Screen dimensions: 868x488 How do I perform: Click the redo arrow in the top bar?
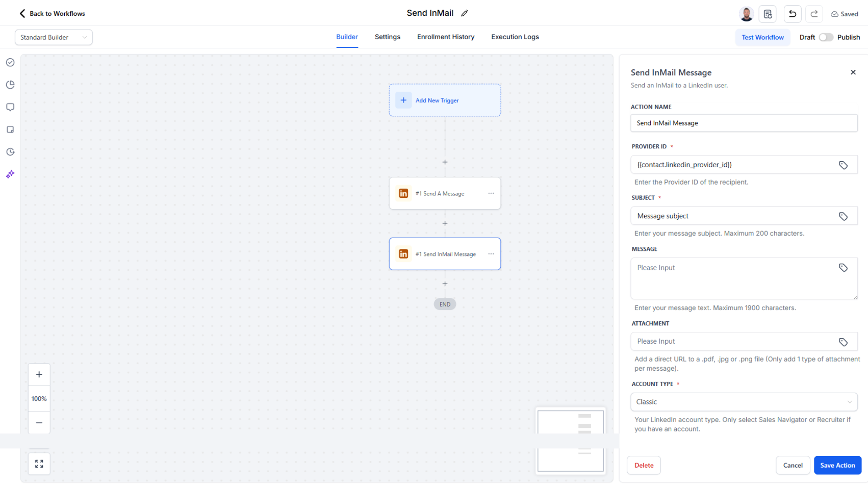point(814,14)
